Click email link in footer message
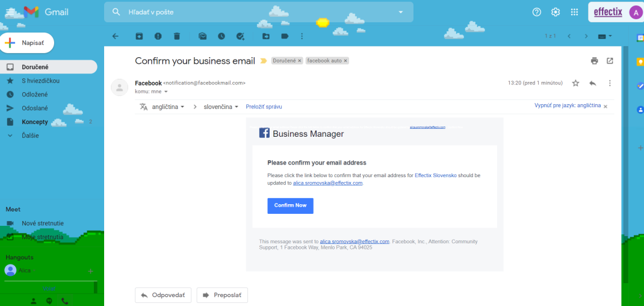This screenshot has width=644, height=306. click(355, 242)
